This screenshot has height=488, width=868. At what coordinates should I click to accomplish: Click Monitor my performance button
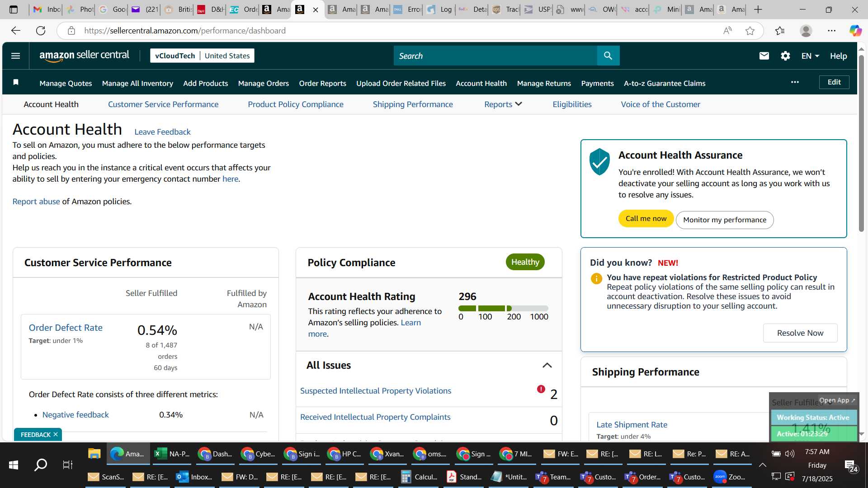point(725,220)
